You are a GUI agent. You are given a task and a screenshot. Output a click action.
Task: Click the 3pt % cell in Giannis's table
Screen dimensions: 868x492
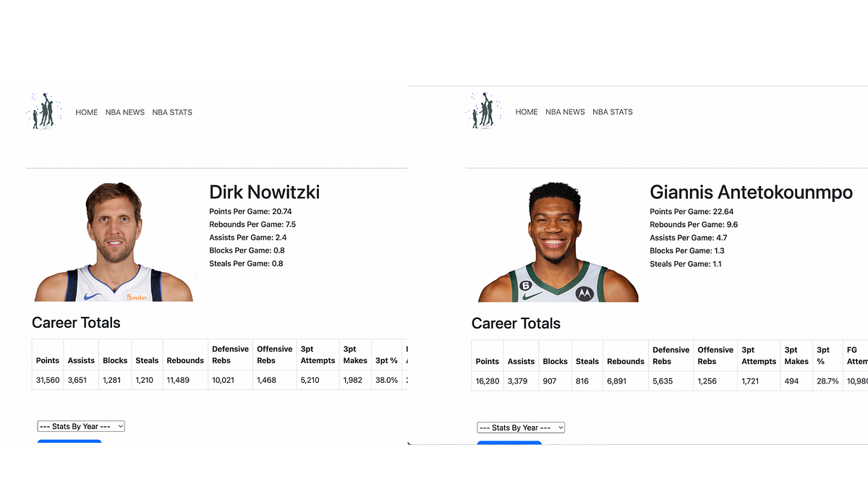[x=827, y=381]
